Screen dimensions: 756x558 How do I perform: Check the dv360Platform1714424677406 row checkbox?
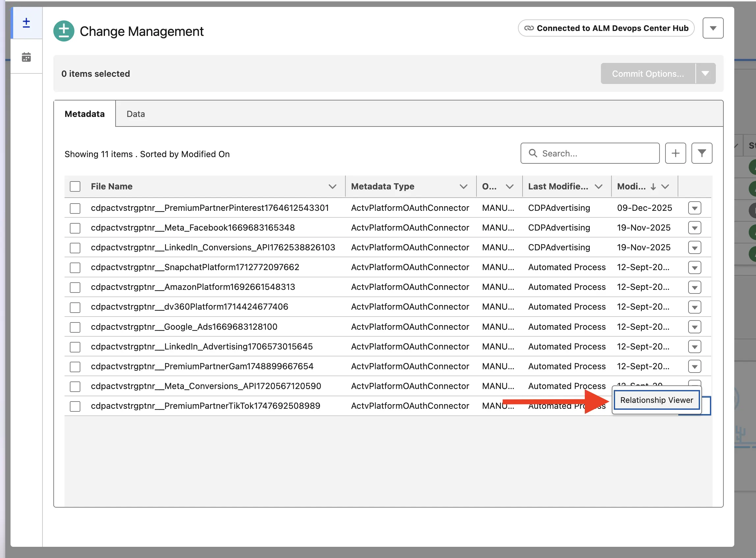pyautogui.click(x=75, y=307)
